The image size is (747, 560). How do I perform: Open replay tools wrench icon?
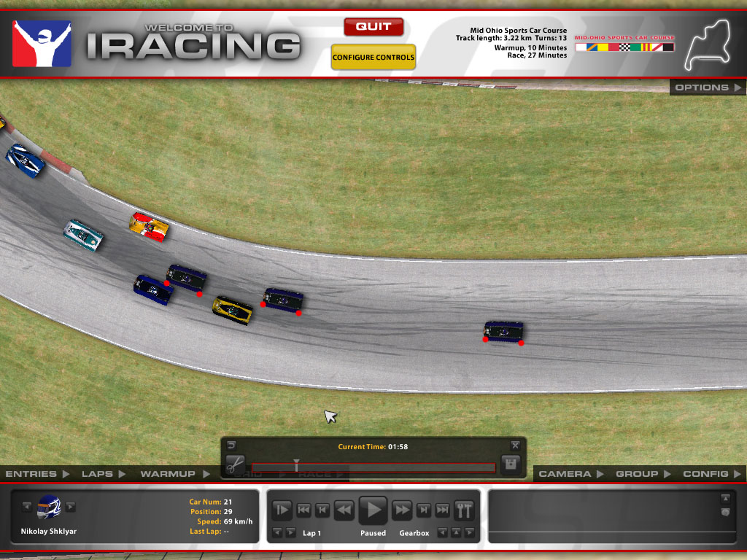tap(464, 510)
